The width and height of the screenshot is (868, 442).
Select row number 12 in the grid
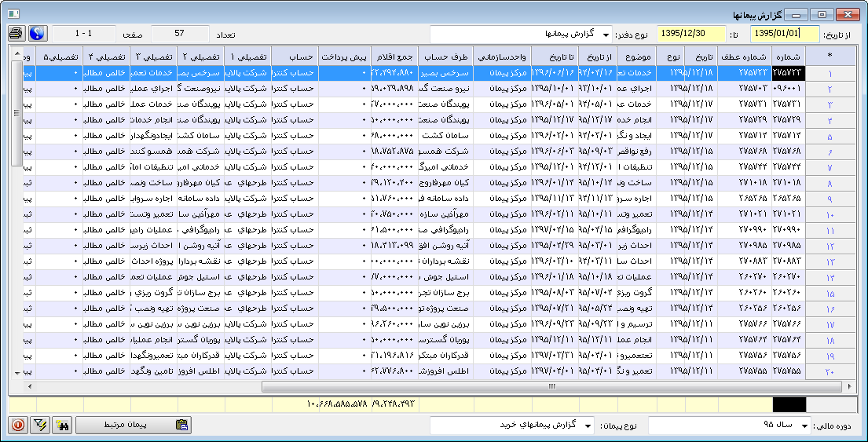830,246
